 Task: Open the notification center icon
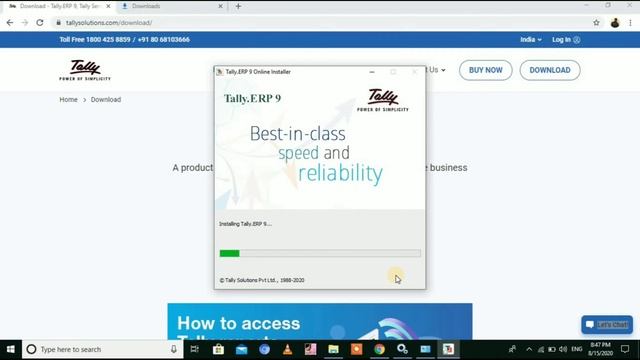pos(625,349)
